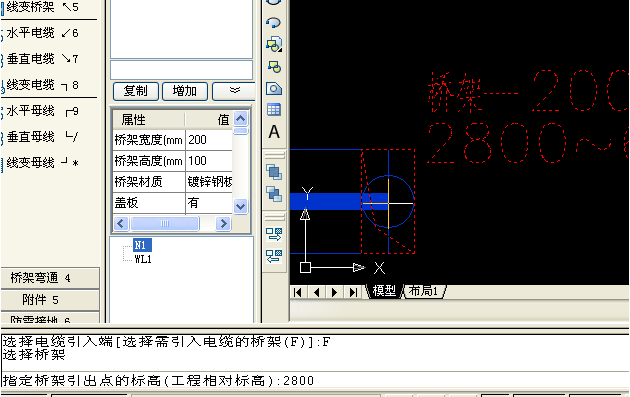
Task: Select the region tool icon
Action: tap(274, 88)
